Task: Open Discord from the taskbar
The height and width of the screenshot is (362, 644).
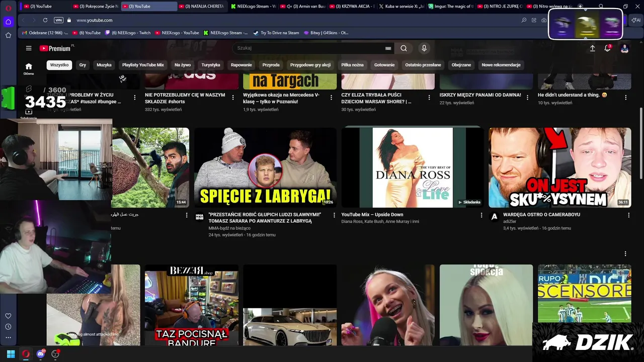Action: [41, 354]
